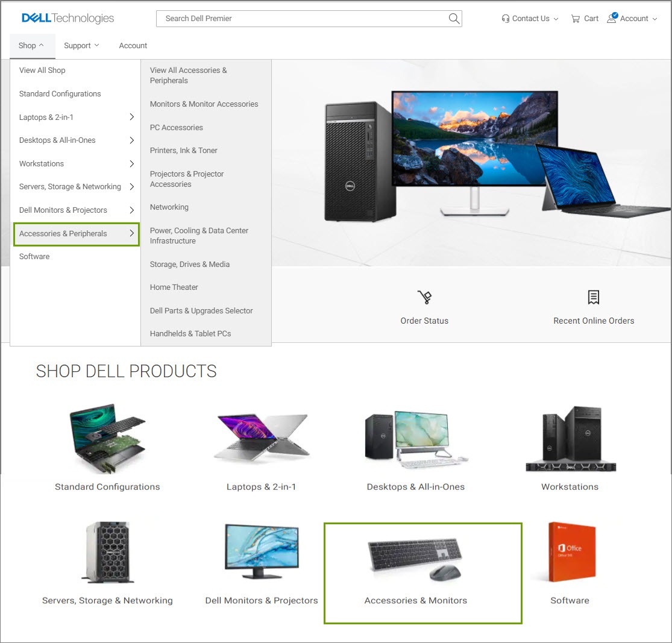Open the Workstations product image
The image size is (672, 643).
coord(570,439)
